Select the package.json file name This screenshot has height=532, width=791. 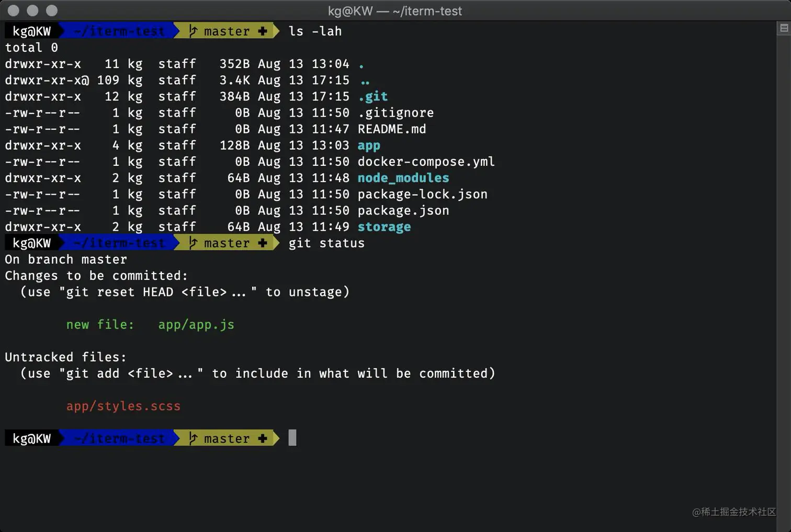pos(403,211)
